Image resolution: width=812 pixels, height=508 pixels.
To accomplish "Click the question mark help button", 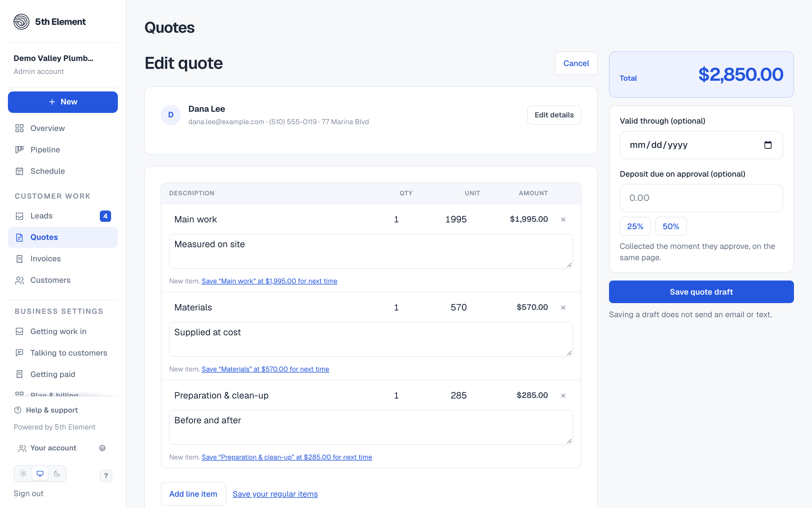I will (x=106, y=476).
